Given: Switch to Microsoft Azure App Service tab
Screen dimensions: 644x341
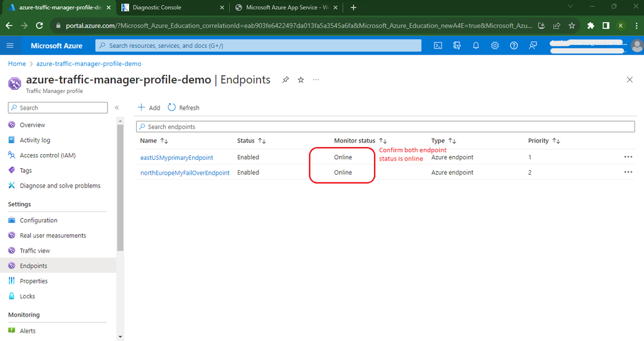Looking at the screenshot, I should 287,7.
